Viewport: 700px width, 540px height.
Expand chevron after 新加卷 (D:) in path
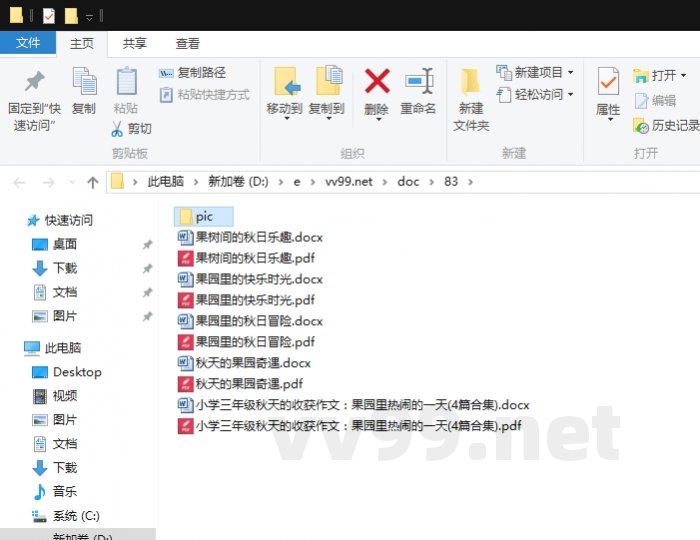281,182
